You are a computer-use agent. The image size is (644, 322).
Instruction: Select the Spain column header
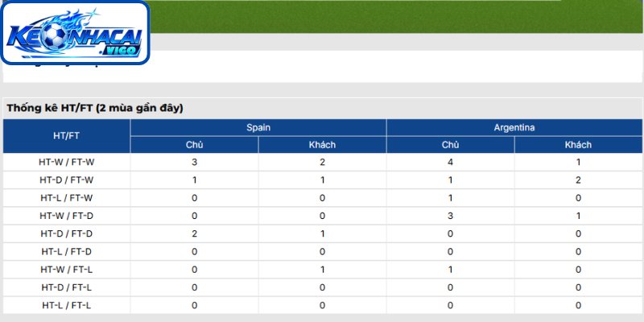258,128
